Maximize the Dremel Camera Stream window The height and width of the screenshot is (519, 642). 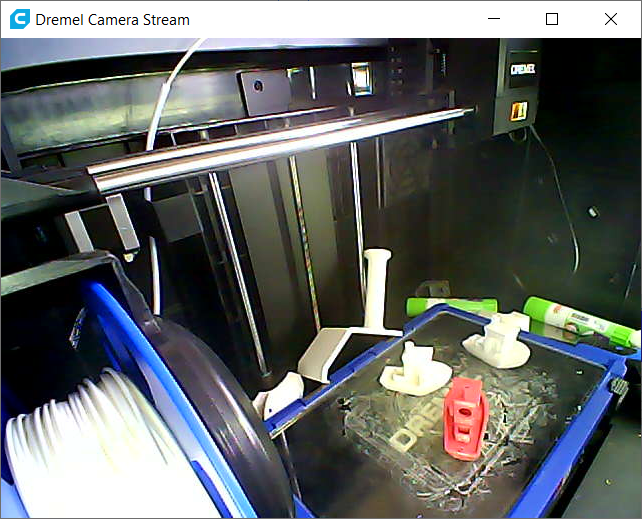point(552,19)
